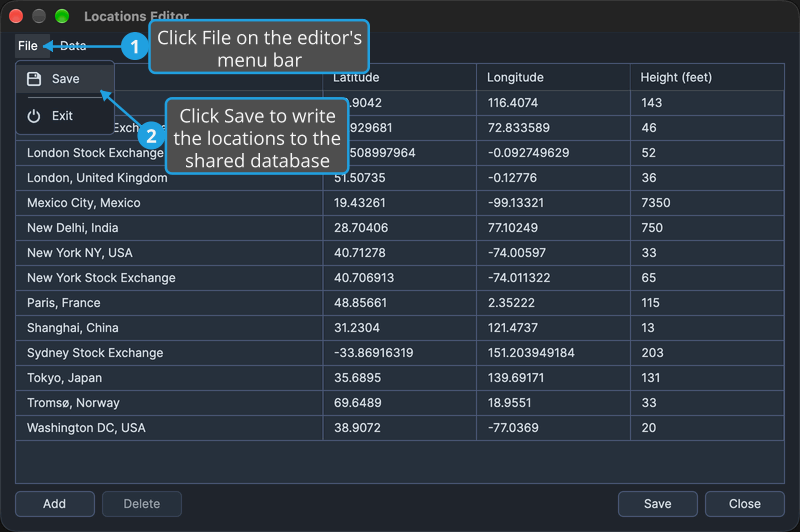The image size is (800, 532).
Task: Click longitude cell 121.4737
Action: [554, 327]
